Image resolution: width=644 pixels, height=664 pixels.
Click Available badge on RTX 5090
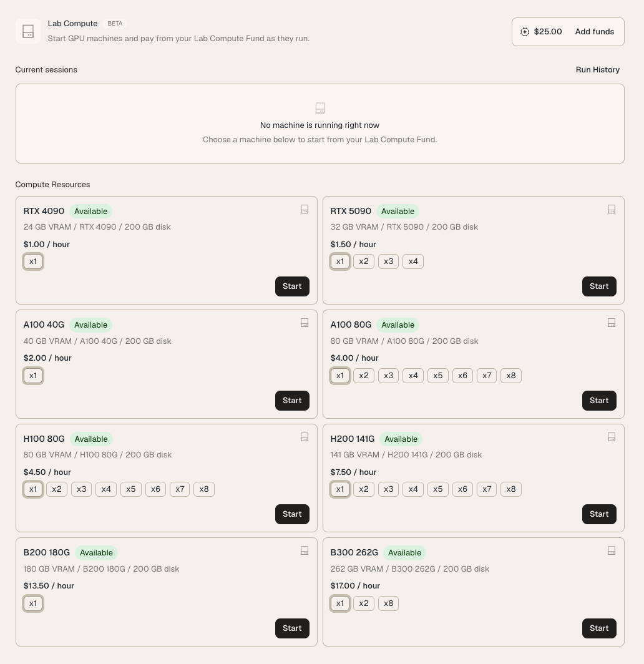tap(398, 212)
